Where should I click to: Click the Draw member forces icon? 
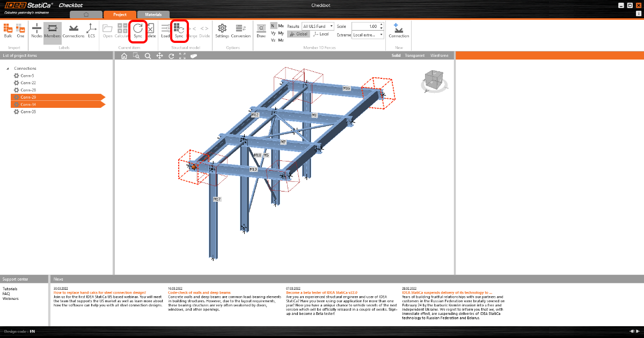click(261, 30)
